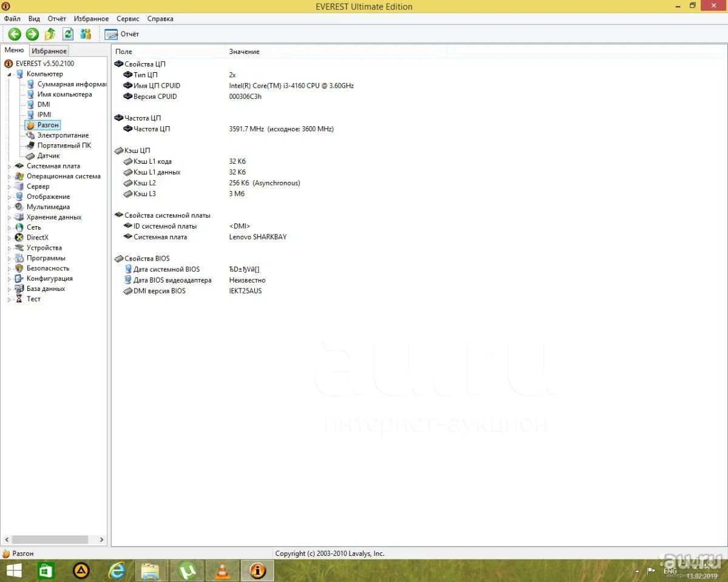Viewport: 728px width, 582px height.
Task: Collapse the Компьютер tree node
Action: (x=10, y=74)
